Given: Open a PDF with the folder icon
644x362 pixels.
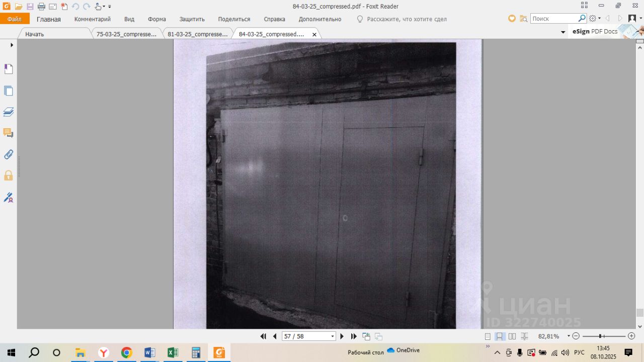Looking at the screenshot, I should [x=19, y=7].
